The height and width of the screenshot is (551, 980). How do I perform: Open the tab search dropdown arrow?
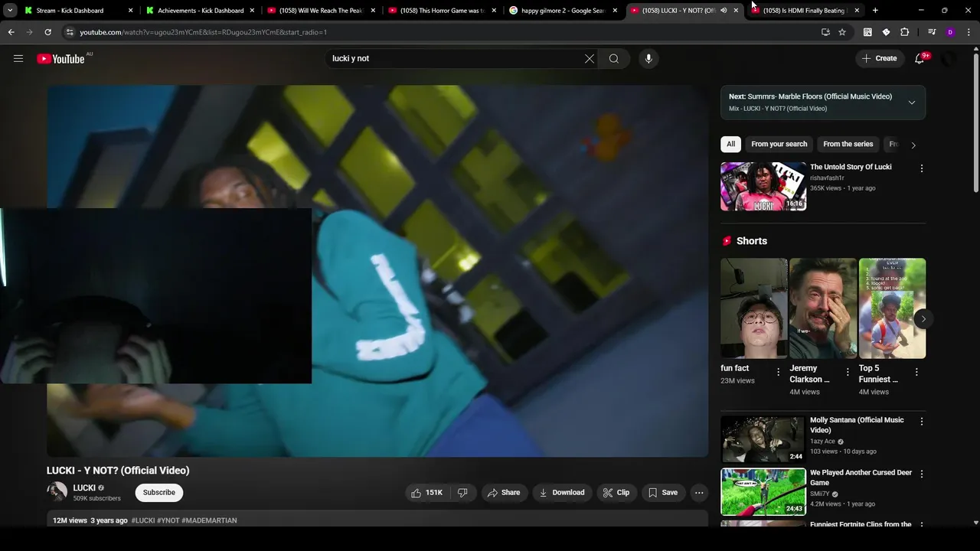point(10,11)
